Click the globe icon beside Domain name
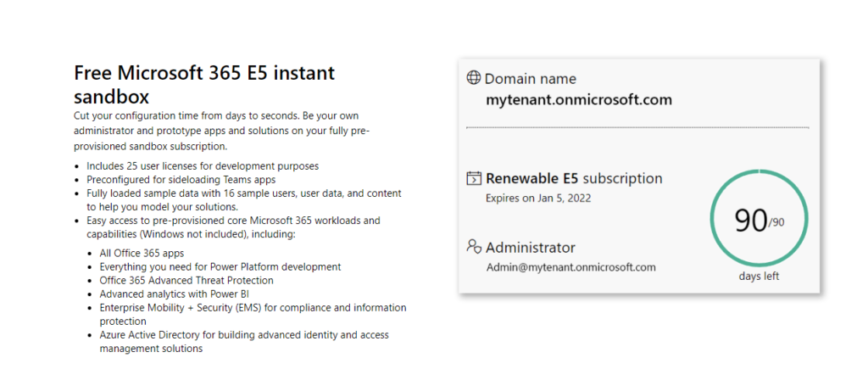The image size is (868, 386). click(473, 77)
